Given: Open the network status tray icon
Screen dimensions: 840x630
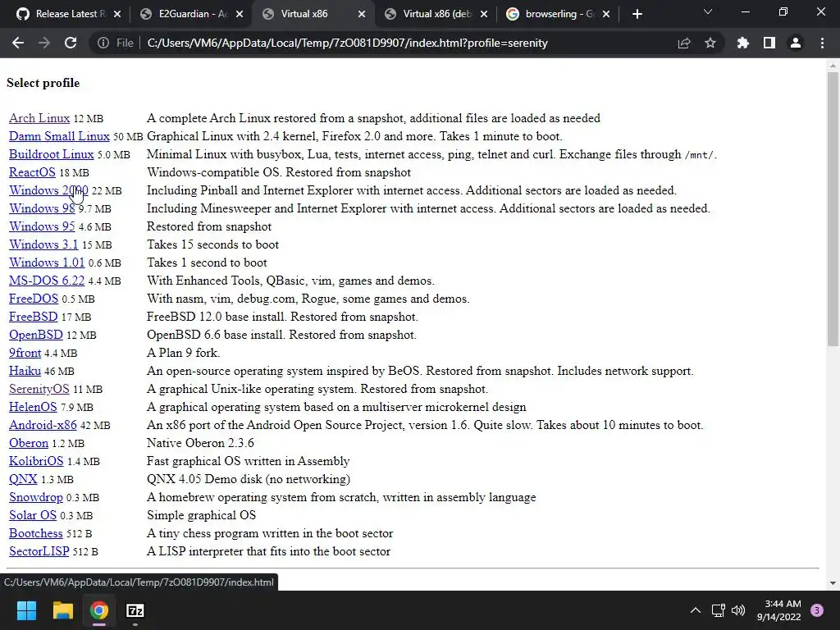Looking at the screenshot, I should (718, 610).
